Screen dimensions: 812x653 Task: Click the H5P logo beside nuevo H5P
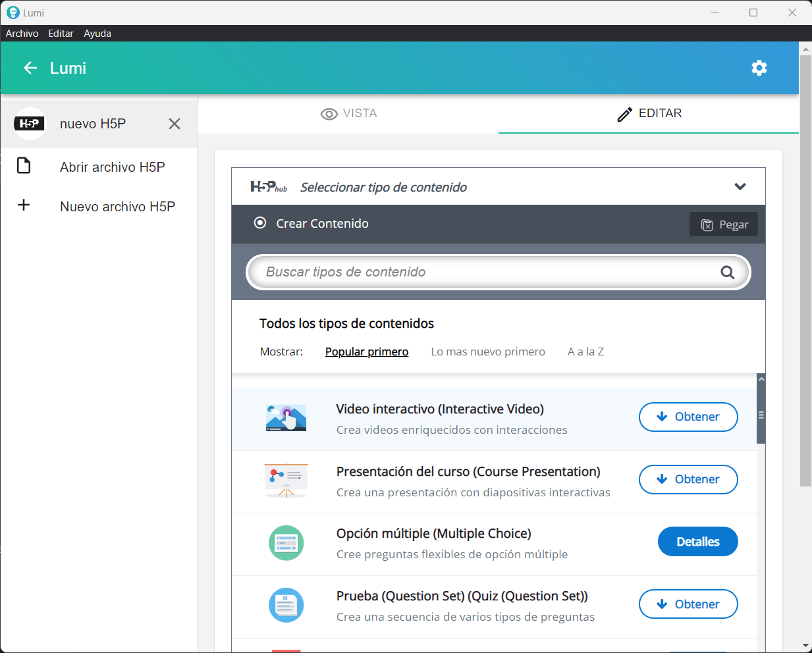(x=30, y=124)
